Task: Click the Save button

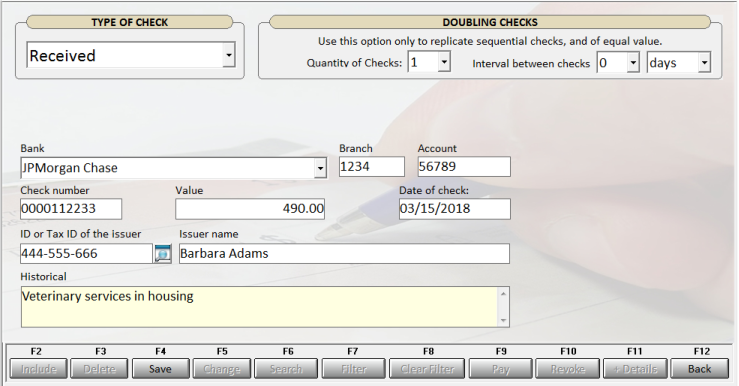Action: pyautogui.click(x=160, y=369)
